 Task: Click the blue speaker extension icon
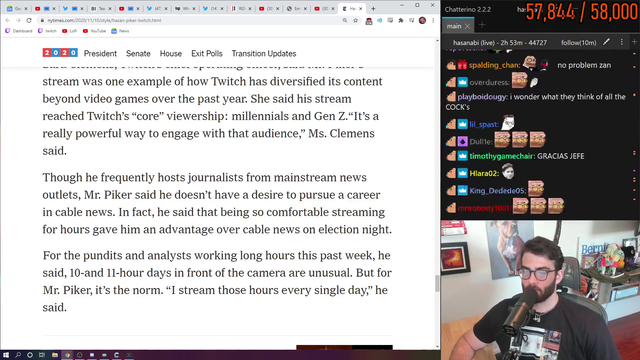[x=380, y=20]
